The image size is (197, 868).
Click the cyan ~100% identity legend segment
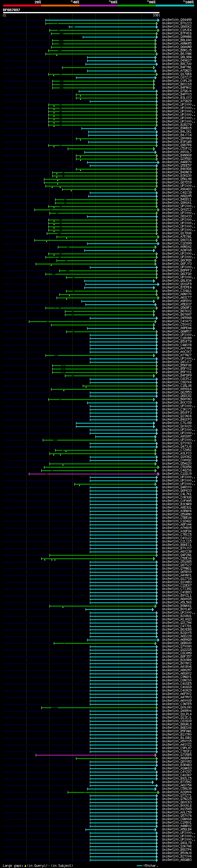[x=175, y=6]
